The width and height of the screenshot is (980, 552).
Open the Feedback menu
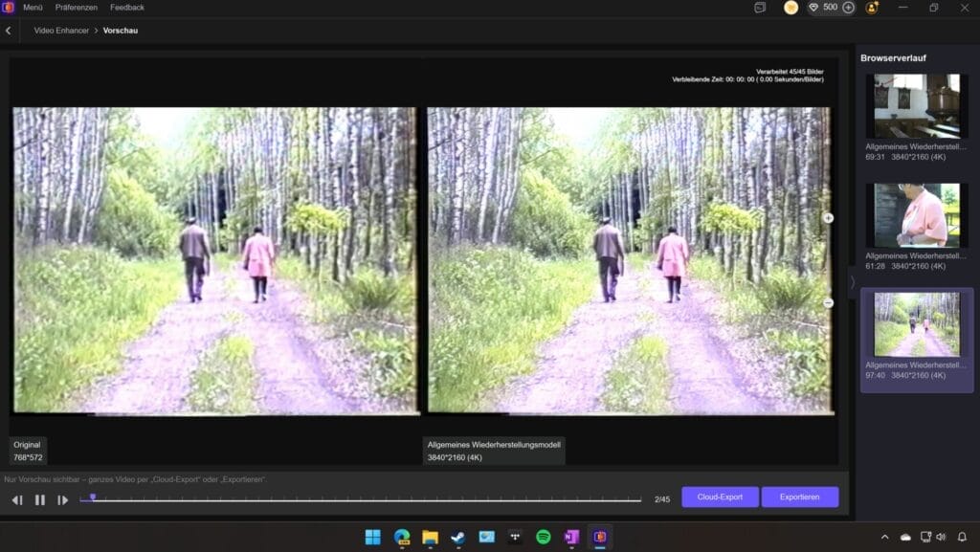pyautogui.click(x=127, y=8)
